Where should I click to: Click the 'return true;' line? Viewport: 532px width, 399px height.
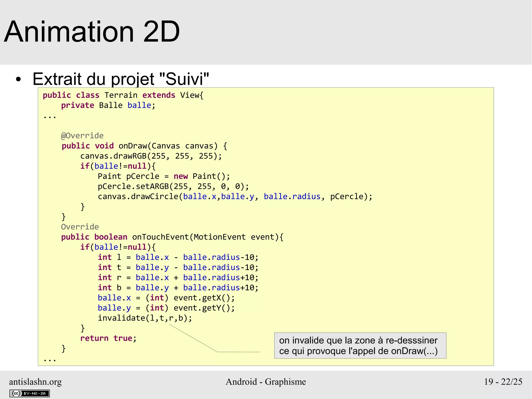tap(108, 338)
